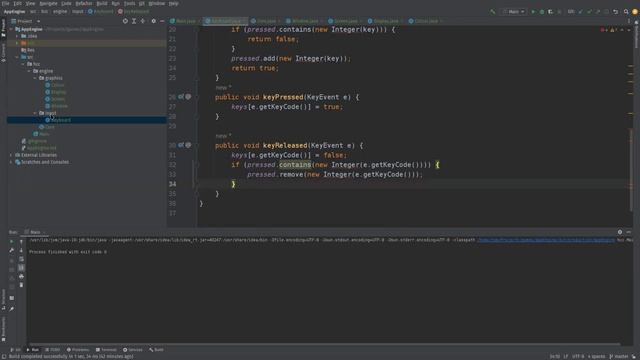The width and height of the screenshot is (640, 360).
Task: Open the Build menu
Action: [102, 3]
